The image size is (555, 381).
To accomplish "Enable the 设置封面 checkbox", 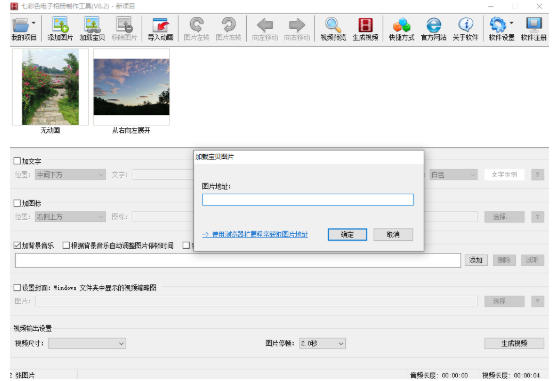I will (17, 287).
